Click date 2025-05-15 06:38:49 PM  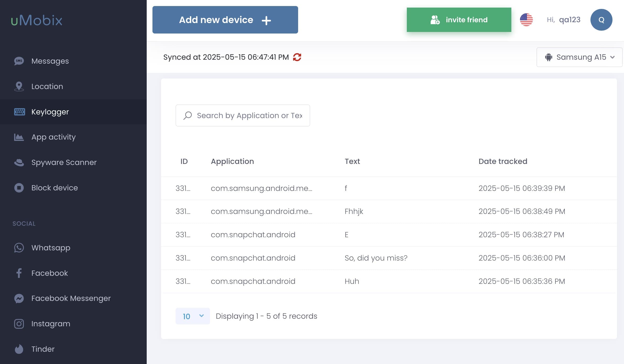(522, 211)
